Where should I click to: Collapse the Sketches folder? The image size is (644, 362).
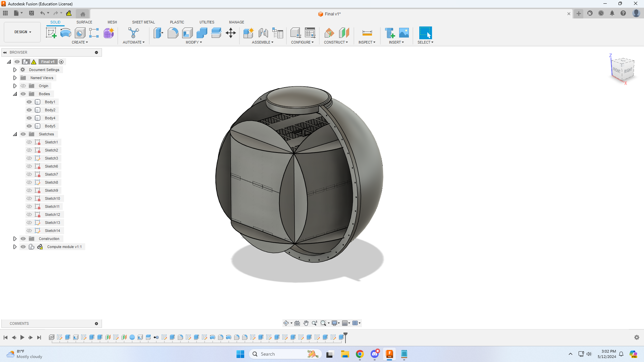pyautogui.click(x=15, y=134)
